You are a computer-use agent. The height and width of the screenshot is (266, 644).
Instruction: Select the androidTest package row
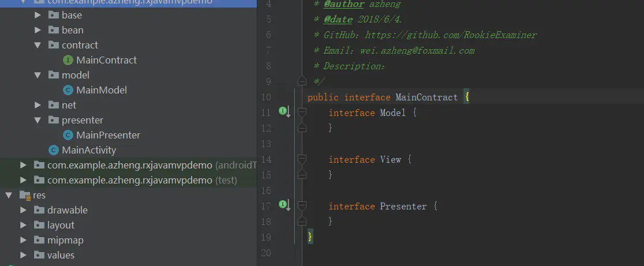coord(128,166)
